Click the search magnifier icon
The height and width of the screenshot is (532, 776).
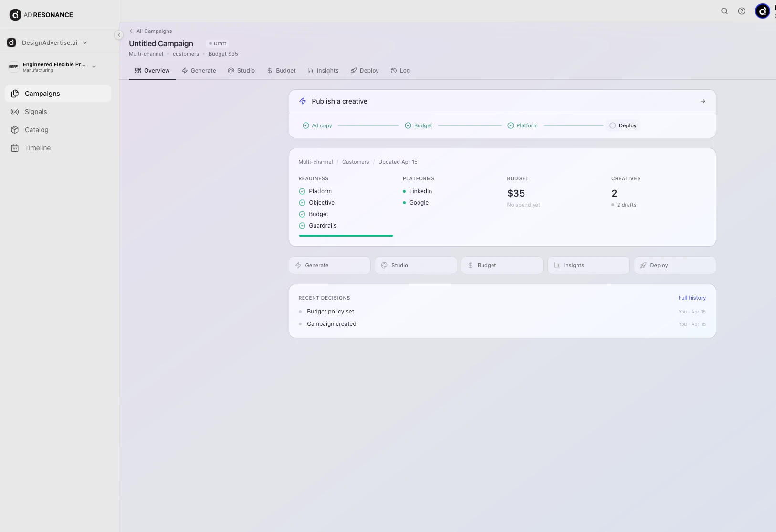(x=724, y=10)
